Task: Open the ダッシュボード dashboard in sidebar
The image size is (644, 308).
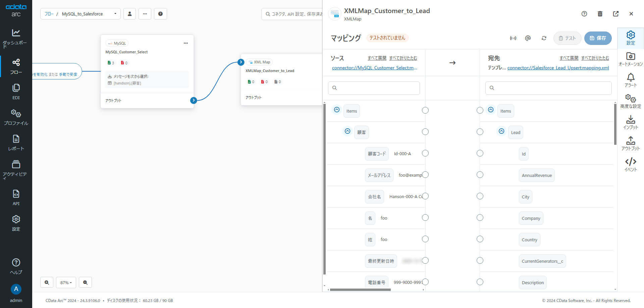Action: [x=16, y=39]
